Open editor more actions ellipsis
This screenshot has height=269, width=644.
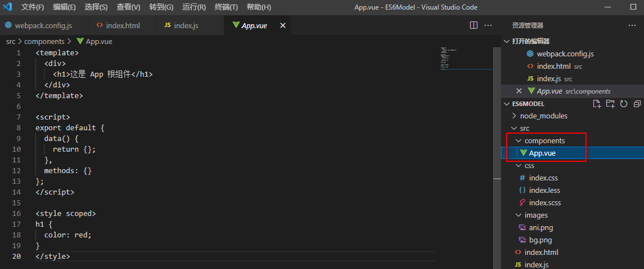[x=488, y=25]
